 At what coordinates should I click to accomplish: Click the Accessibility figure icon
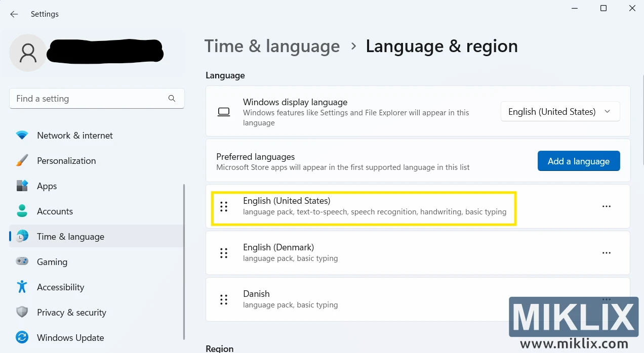tap(22, 287)
